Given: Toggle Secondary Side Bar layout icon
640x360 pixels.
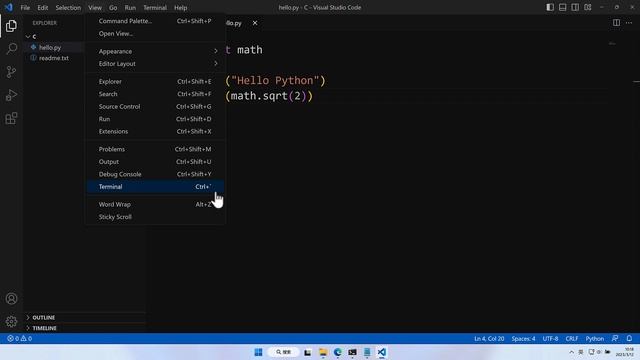Looking at the screenshot, I should (x=575, y=7).
